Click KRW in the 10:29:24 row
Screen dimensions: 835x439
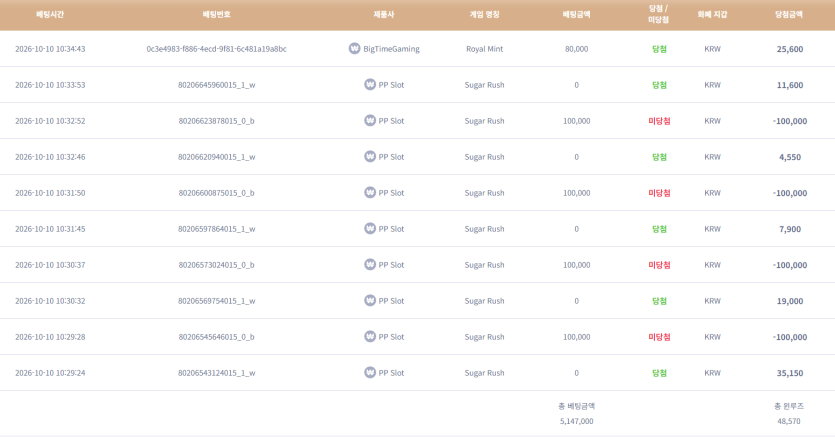click(x=713, y=373)
